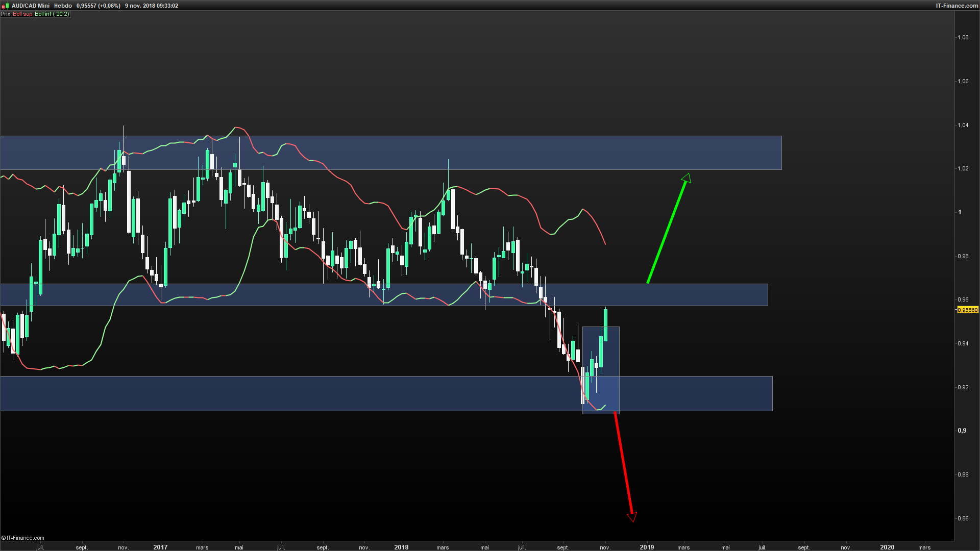Click the Hebdo timeframe label

(63, 6)
